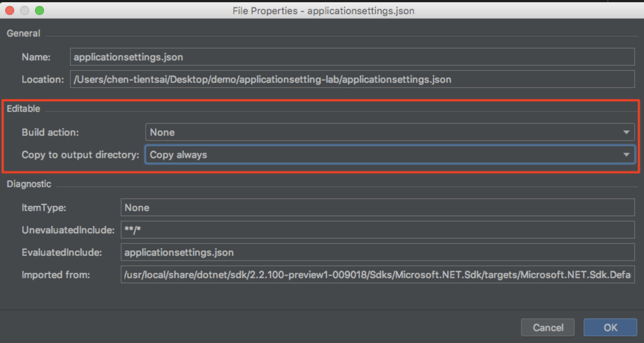Click the File Properties title bar text
The height and width of the screenshot is (343, 644).
click(x=323, y=11)
